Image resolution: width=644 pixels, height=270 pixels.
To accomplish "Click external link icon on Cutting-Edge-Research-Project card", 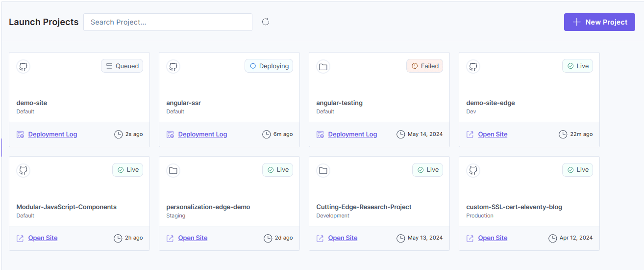I will click(320, 238).
